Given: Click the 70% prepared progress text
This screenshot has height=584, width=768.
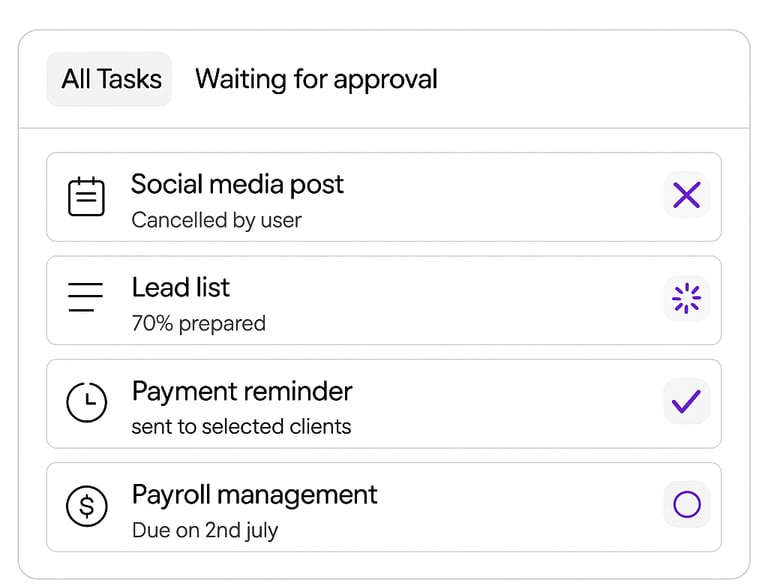Looking at the screenshot, I should pos(198,324).
